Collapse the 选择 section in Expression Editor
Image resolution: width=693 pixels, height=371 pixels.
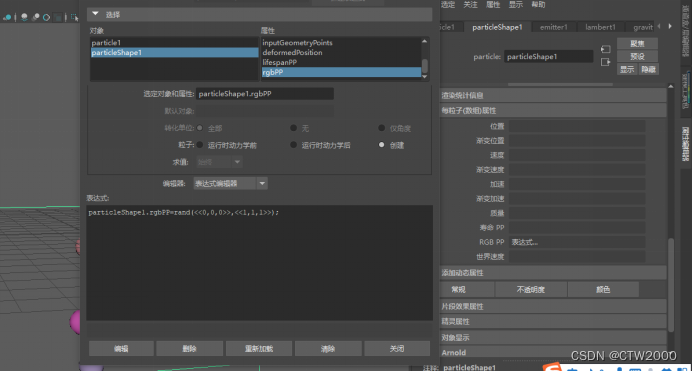click(259, 15)
